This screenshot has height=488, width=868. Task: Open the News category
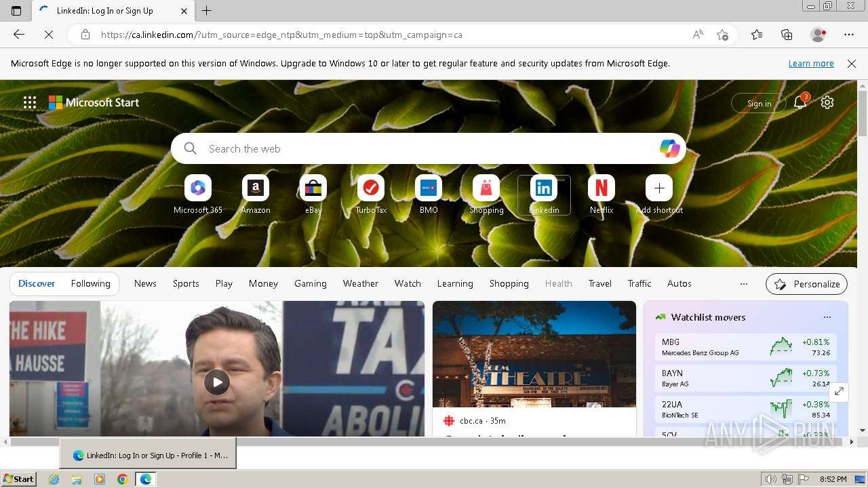pyautogui.click(x=145, y=284)
